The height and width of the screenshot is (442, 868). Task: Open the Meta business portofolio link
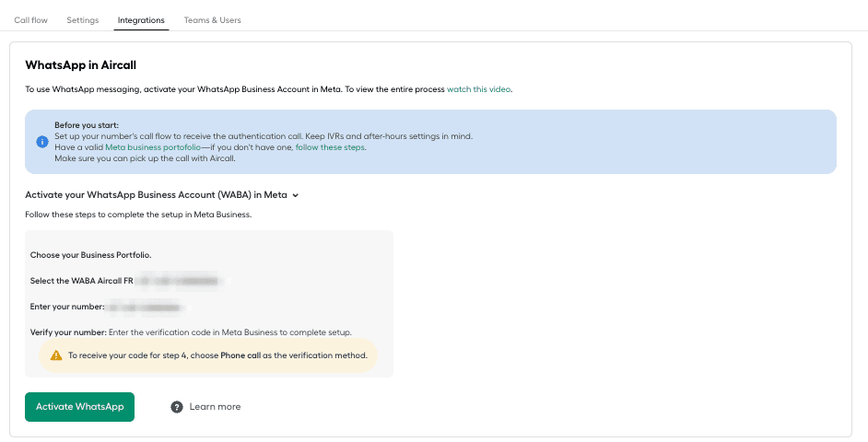pyautogui.click(x=153, y=147)
